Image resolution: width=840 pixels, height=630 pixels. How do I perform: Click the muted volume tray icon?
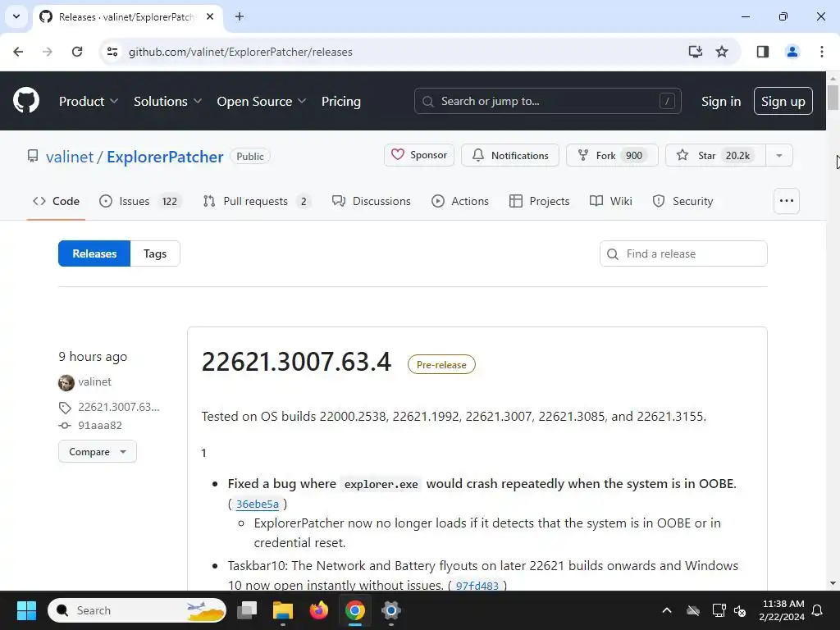[x=740, y=610]
